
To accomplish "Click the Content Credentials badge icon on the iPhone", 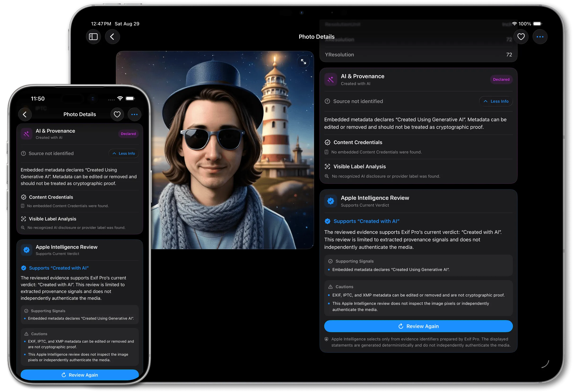I will pyautogui.click(x=23, y=197).
